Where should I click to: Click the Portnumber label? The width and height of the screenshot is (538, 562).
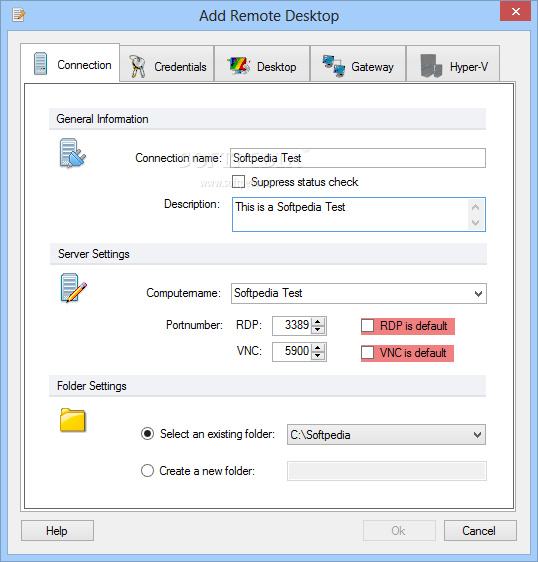(194, 325)
